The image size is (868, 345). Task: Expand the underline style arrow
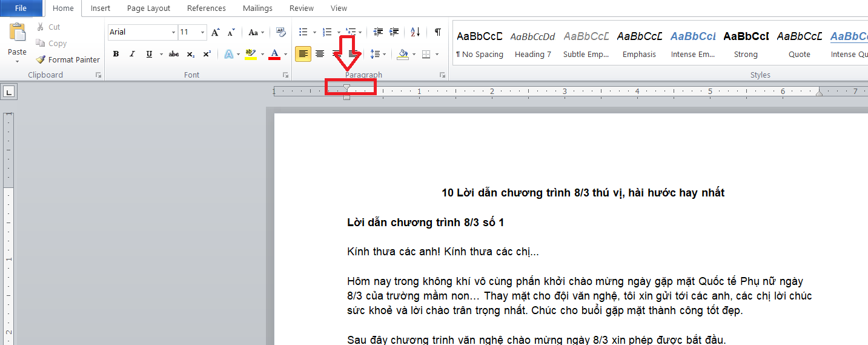(161, 54)
